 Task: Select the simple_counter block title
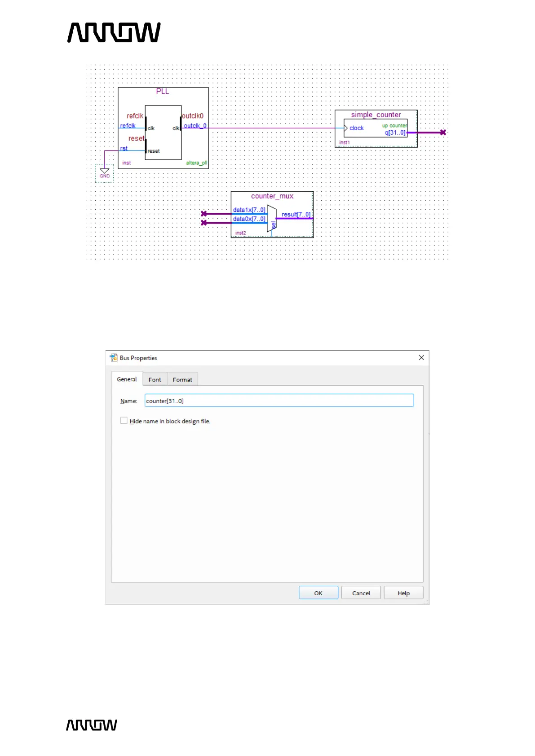376,115
